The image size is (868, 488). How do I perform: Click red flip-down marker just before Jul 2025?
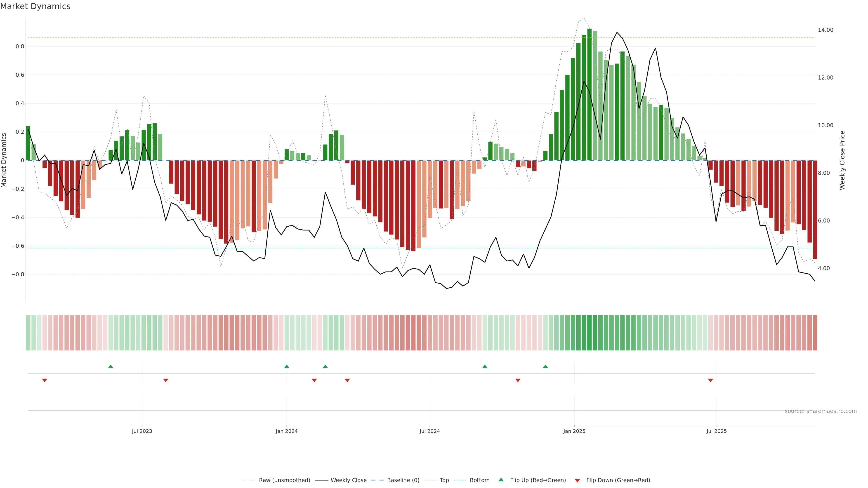710,380
